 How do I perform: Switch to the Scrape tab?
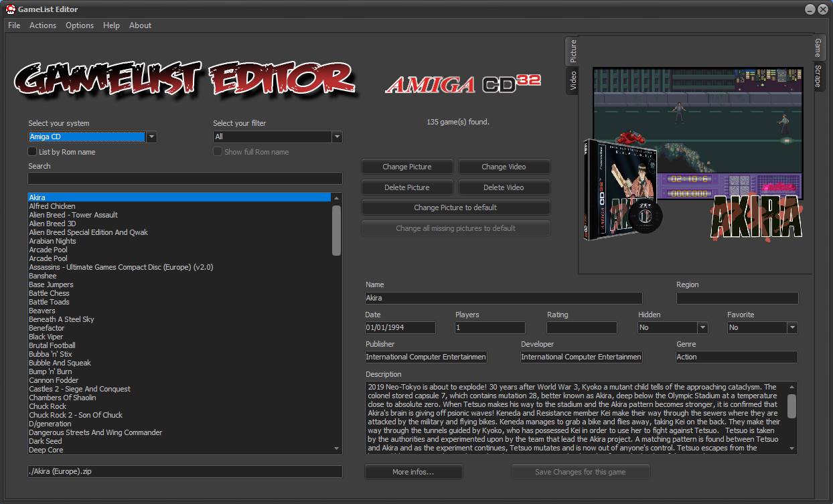pyautogui.click(x=818, y=76)
